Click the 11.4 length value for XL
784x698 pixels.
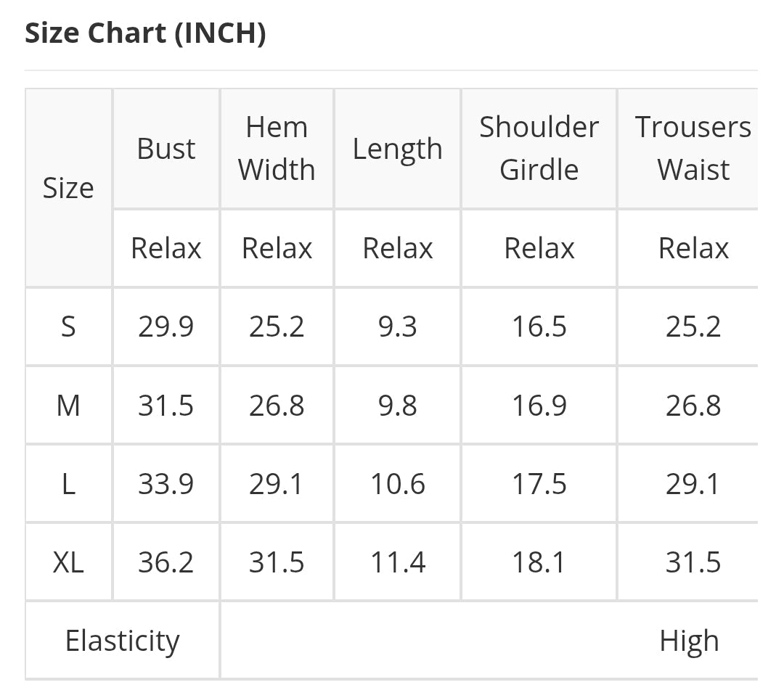pyautogui.click(x=397, y=562)
